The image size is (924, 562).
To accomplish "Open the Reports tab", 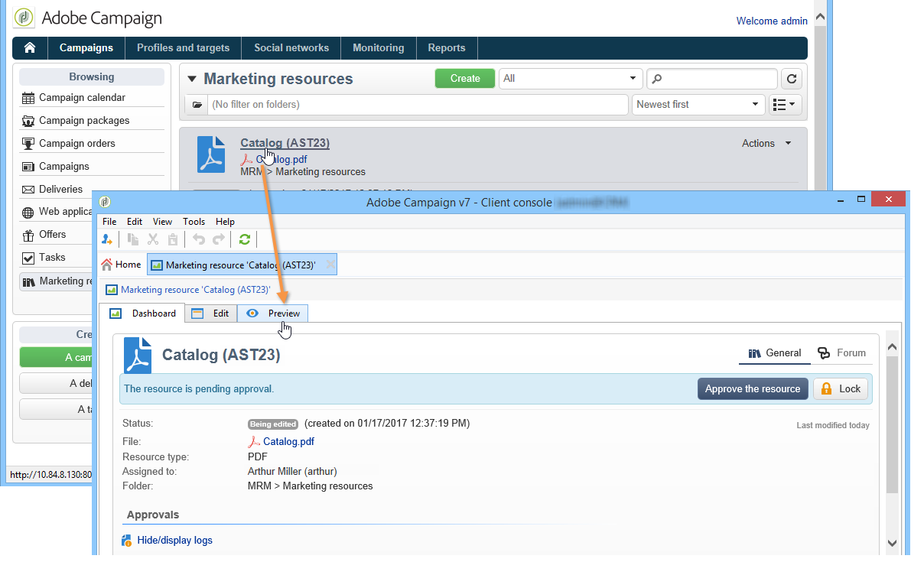I will [447, 47].
